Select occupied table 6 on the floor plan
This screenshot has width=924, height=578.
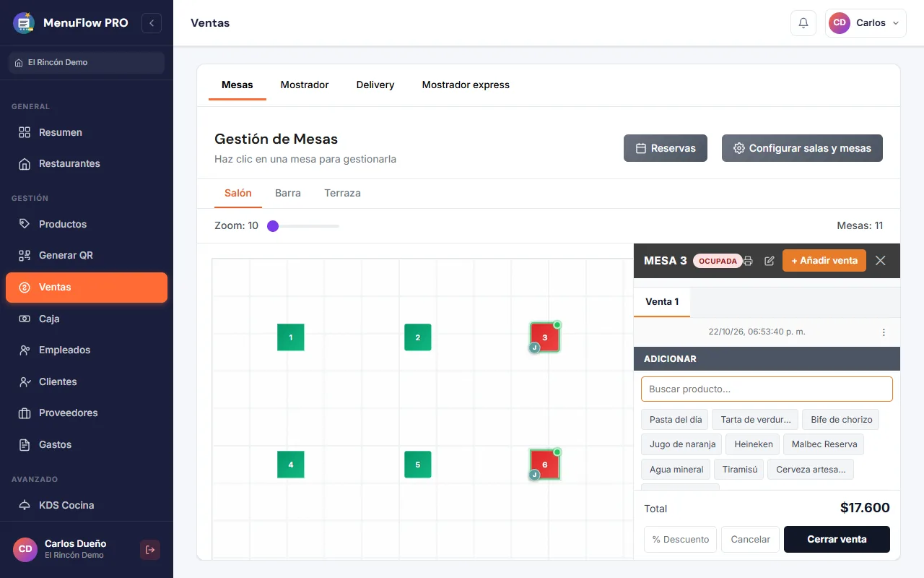pos(545,465)
